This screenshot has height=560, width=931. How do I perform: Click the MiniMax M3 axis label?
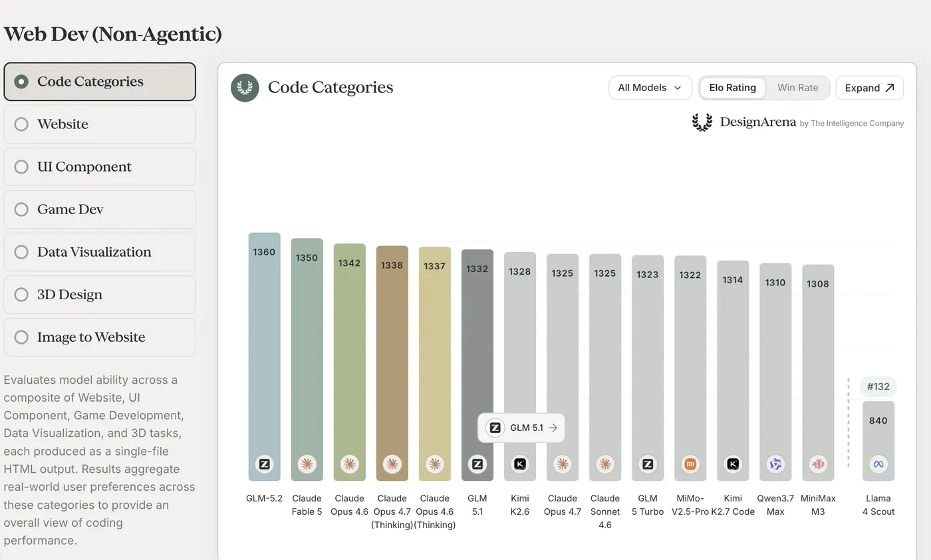click(x=817, y=505)
